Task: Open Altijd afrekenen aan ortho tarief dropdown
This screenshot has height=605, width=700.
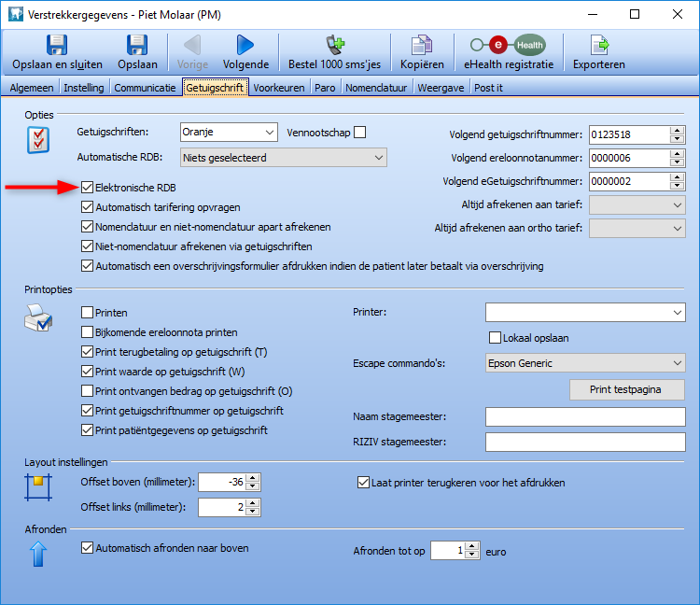Action: (637, 228)
